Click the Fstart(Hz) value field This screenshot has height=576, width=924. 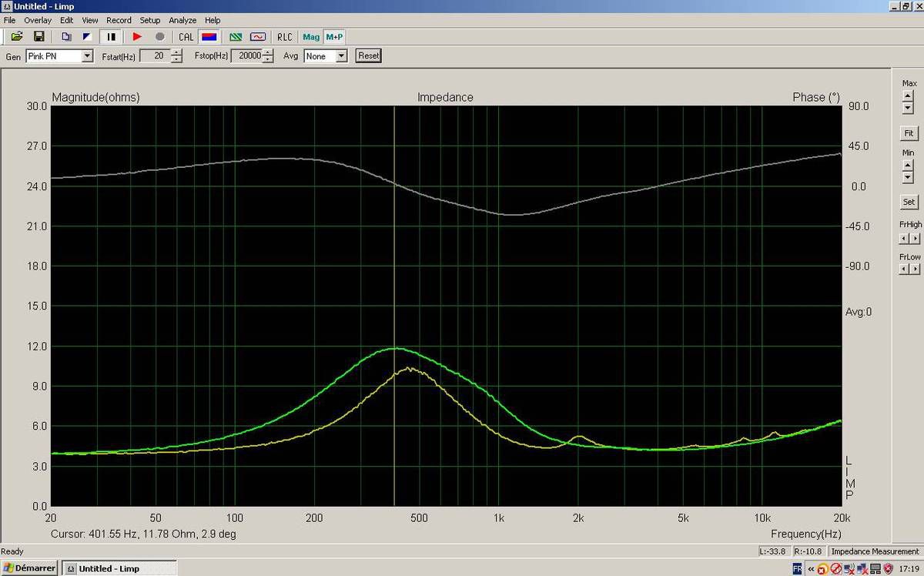point(155,55)
